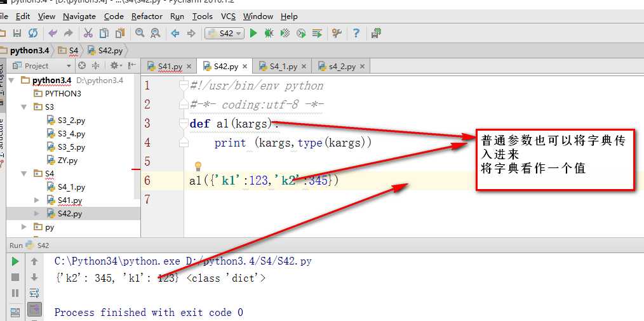Click the intention light bulb on line 5
Screen dimensions: 644x321
click(198, 166)
